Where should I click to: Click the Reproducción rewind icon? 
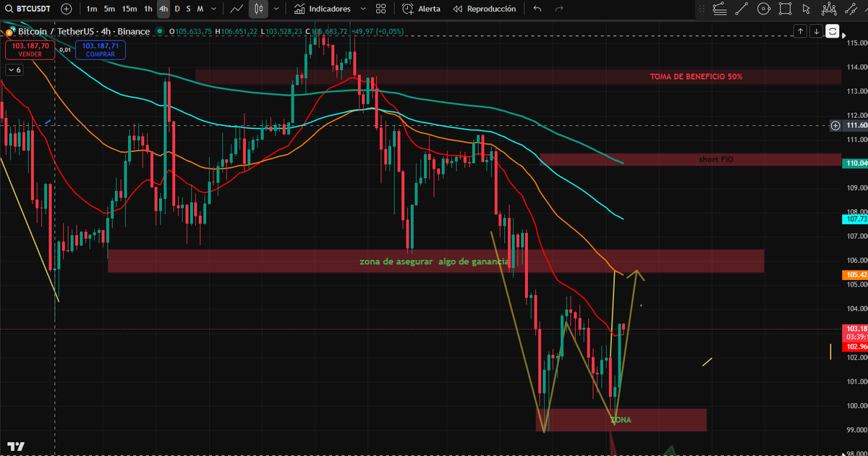tap(458, 9)
